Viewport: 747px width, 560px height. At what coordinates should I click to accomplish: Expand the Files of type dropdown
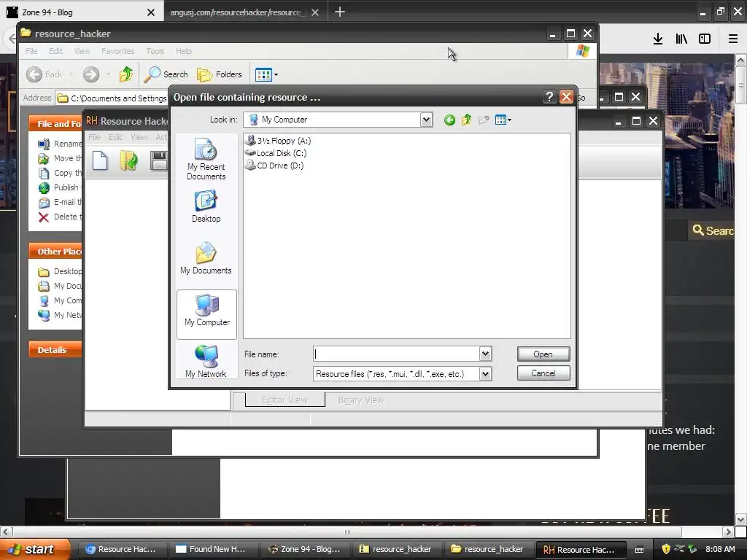click(485, 374)
